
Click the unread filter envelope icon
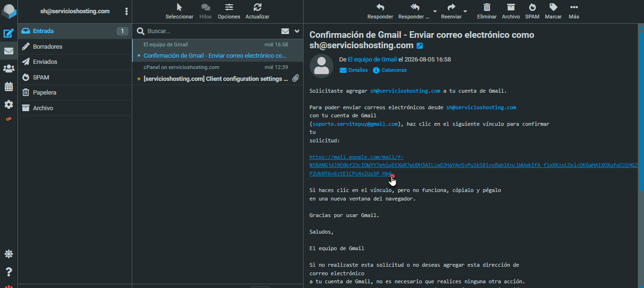pyautogui.click(x=285, y=31)
